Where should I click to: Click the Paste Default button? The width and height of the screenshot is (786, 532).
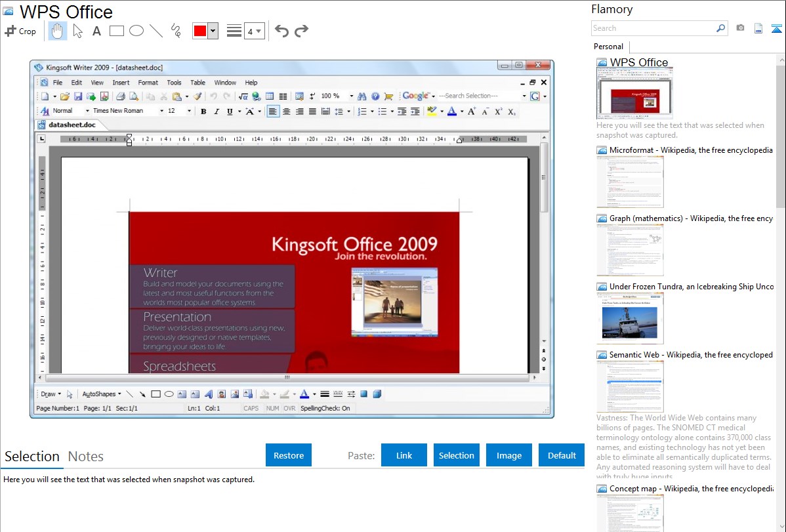tap(562, 455)
